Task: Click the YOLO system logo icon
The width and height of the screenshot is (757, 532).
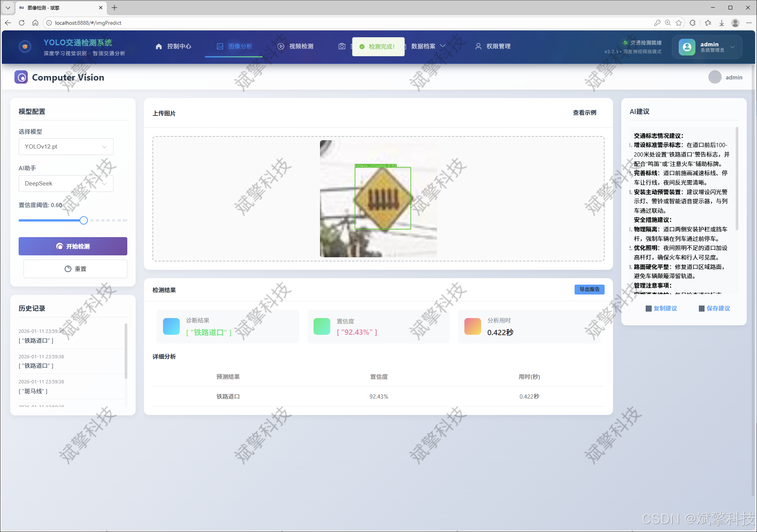Action: point(25,47)
